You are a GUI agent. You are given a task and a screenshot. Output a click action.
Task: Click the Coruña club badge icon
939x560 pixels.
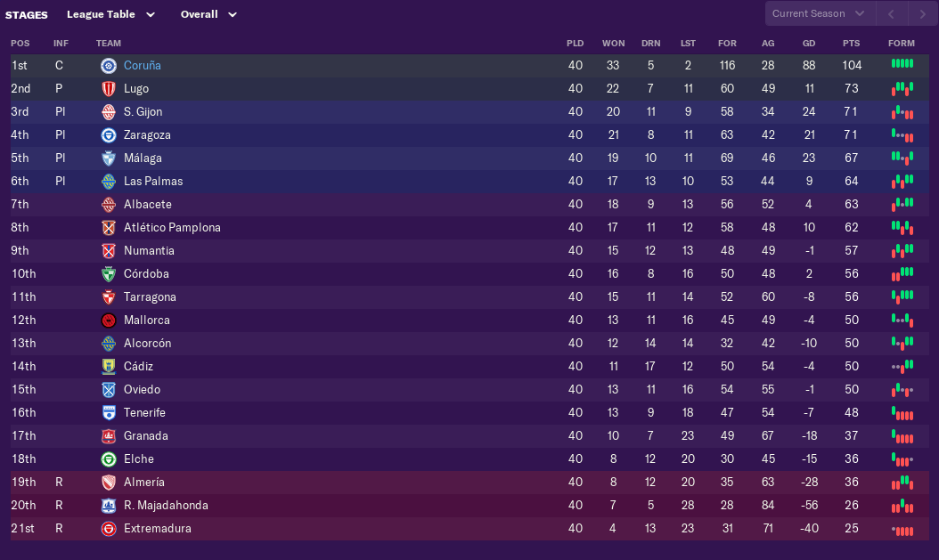(109, 66)
